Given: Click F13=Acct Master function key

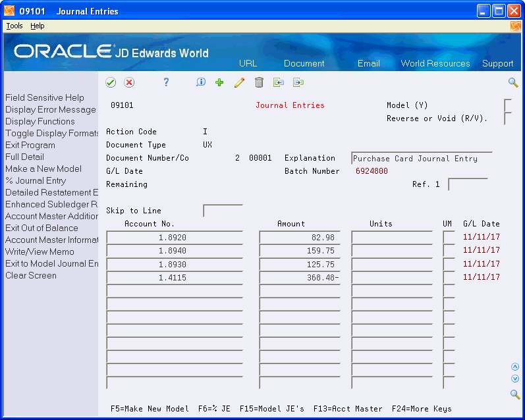Looking at the screenshot, I should pos(348,409).
